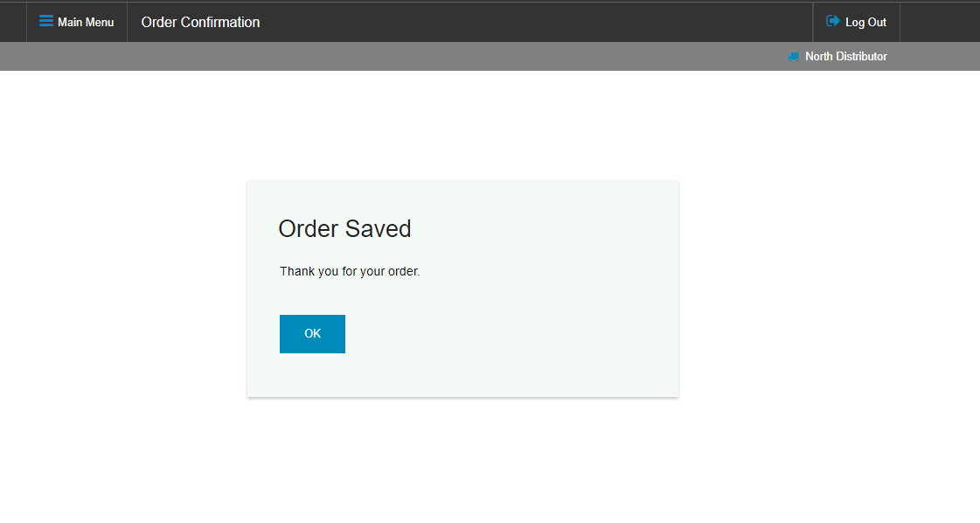
Task: Select the Order Confirmation page title
Action: pos(200,22)
